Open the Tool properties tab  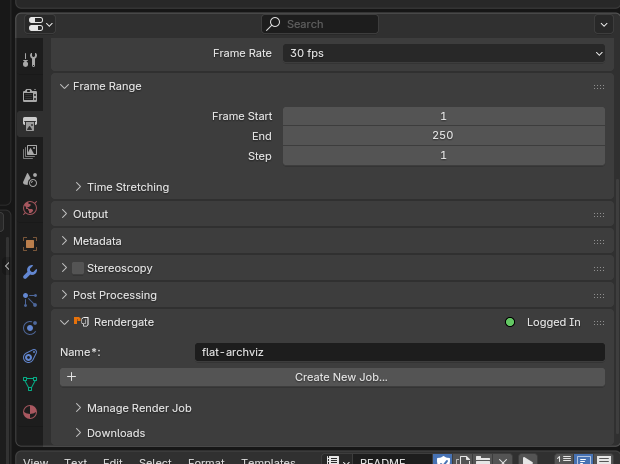coord(30,60)
